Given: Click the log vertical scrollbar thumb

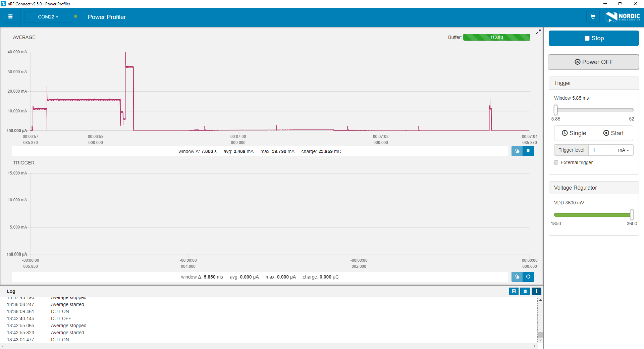Looking at the screenshot, I should click(x=540, y=335).
